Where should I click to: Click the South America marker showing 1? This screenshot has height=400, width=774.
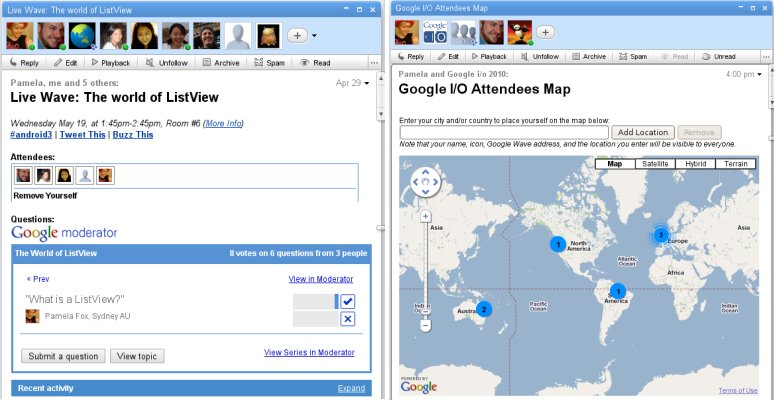coord(618,291)
